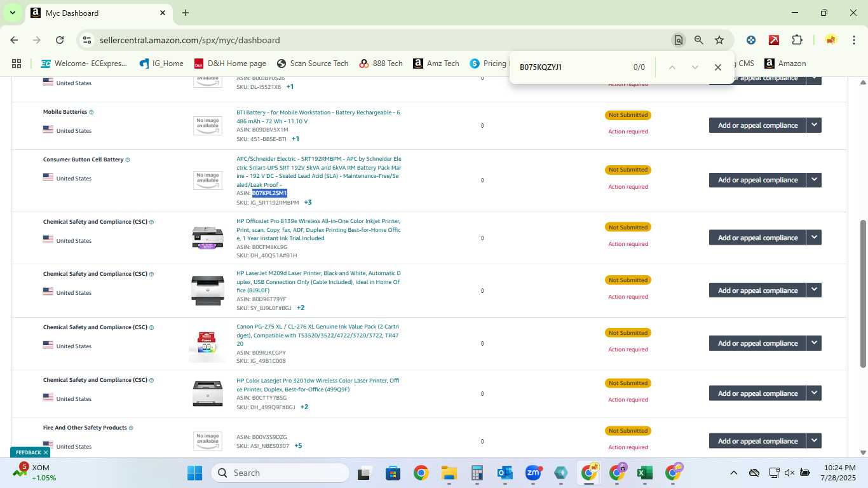
Task: Switch to the Myc Dashboard tab
Action: click(98, 13)
